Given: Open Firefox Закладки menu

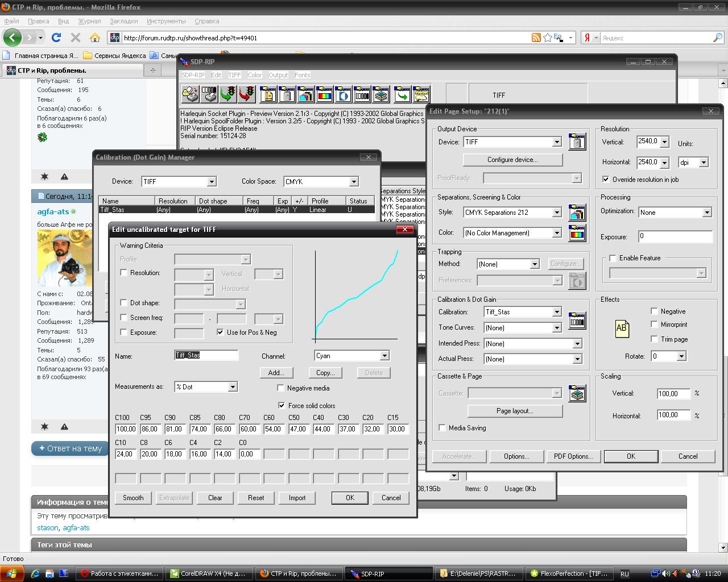Looking at the screenshot, I should point(124,21).
